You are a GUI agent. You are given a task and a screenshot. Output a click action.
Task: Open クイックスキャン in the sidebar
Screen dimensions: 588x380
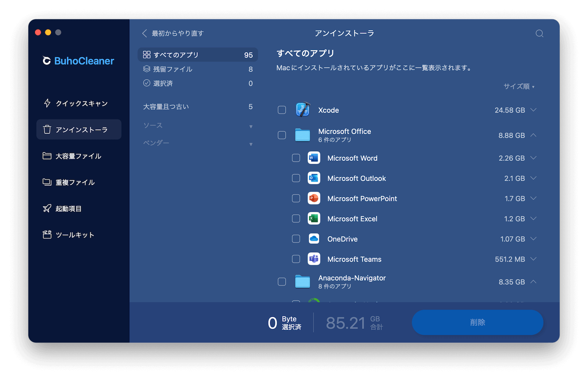[x=79, y=103]
